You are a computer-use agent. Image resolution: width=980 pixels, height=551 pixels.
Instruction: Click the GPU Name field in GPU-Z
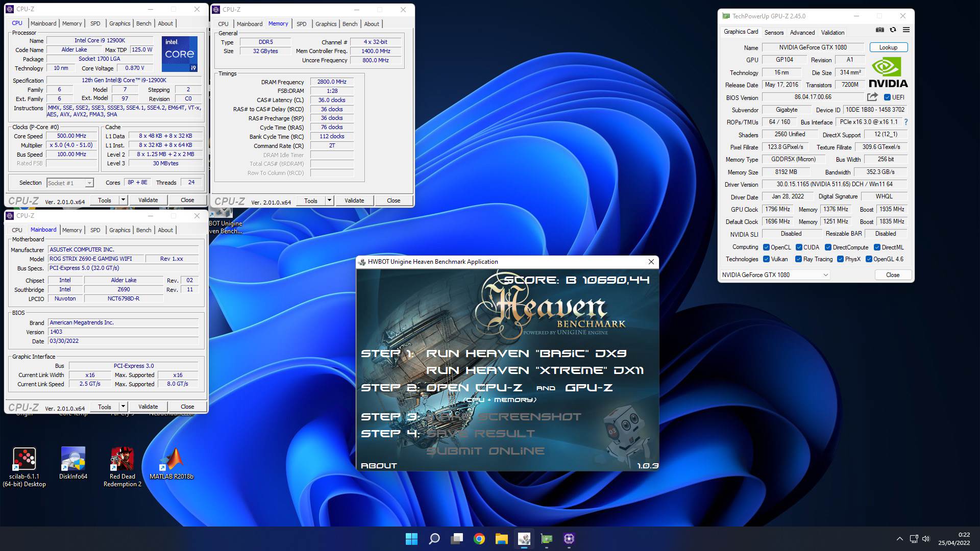click(813, 47)
